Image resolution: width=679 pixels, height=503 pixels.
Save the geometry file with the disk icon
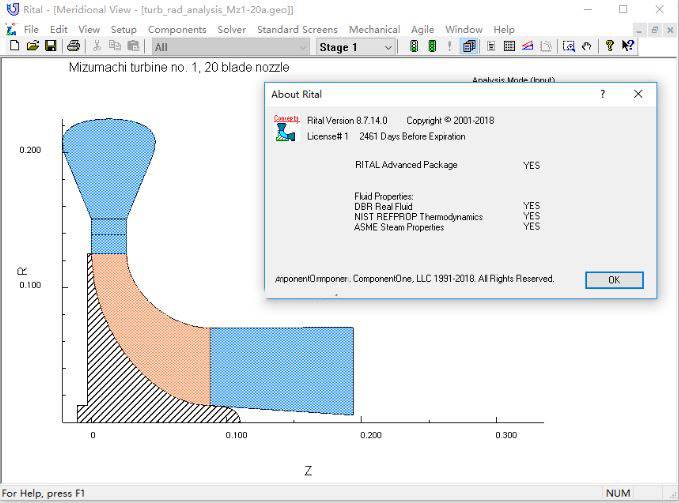click(51, 46)
